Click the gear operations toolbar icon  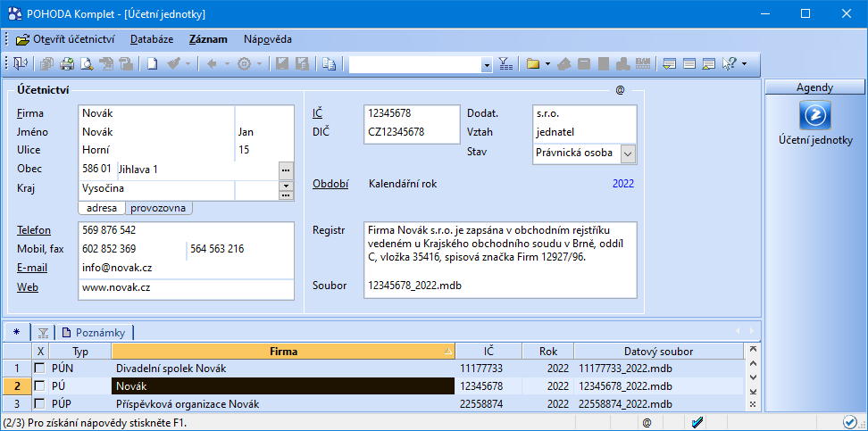click(x=244, y=63)
